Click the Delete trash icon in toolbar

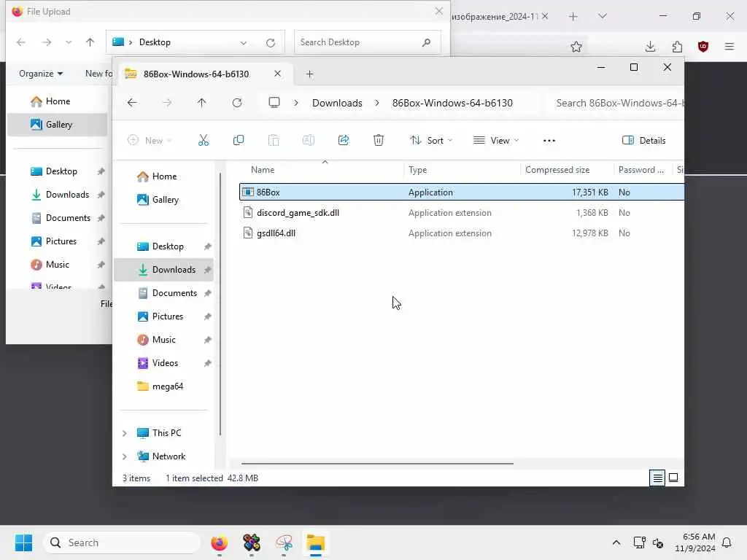[379, 140]
